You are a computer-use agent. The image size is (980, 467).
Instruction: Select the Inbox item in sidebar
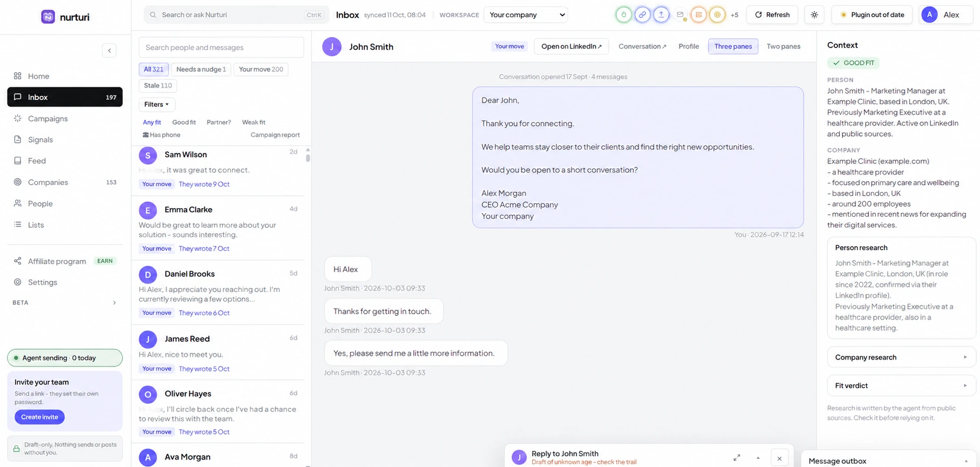pos(65,97)
